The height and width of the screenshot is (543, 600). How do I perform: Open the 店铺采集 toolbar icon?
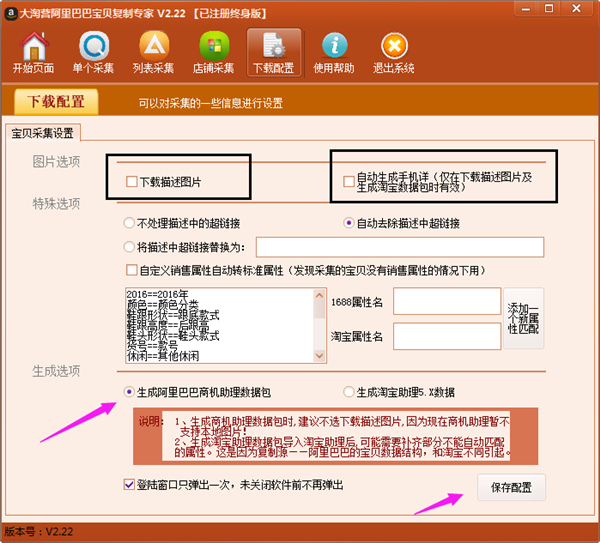click(x=214, y=52)
